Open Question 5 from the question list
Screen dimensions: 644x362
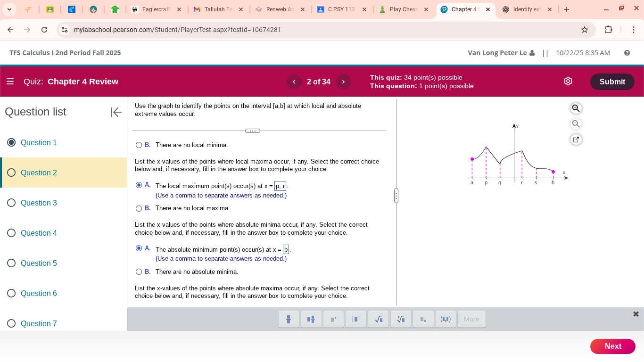tap(39, 263)
